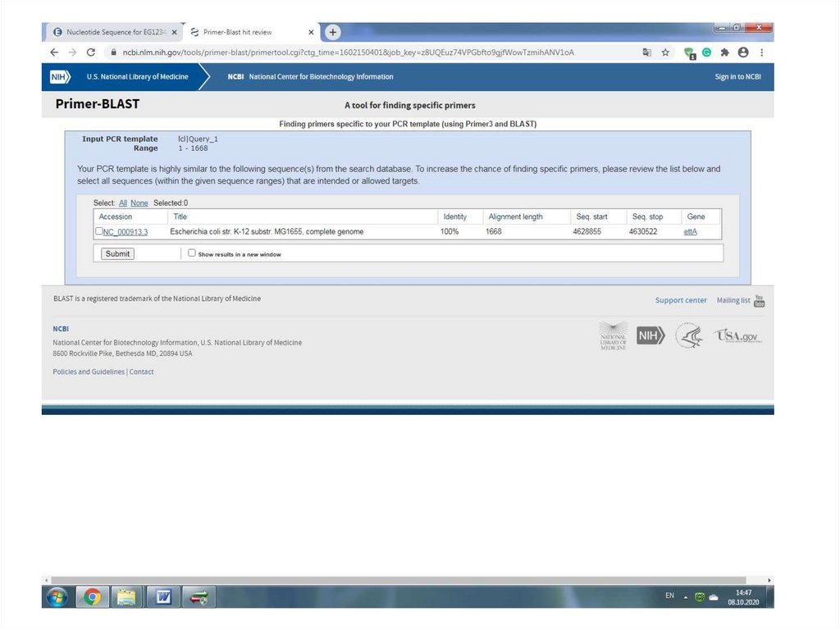Open the ettA gene link
The width and height of the screenshot is (840, 629).
tap(691, 232)
